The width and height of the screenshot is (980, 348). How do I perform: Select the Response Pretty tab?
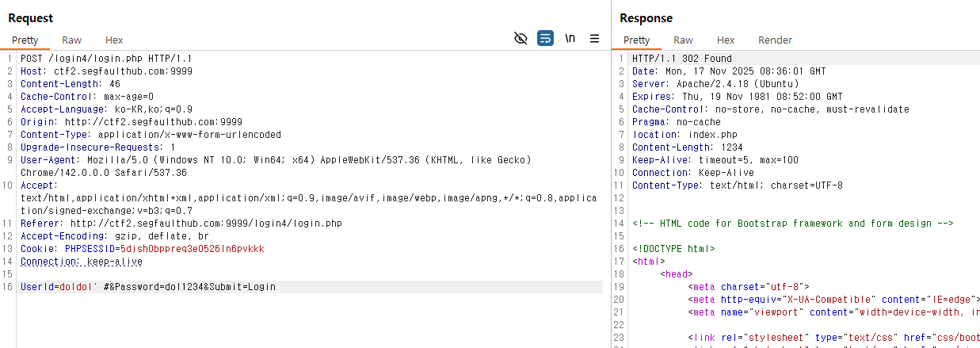pos(636,40)
